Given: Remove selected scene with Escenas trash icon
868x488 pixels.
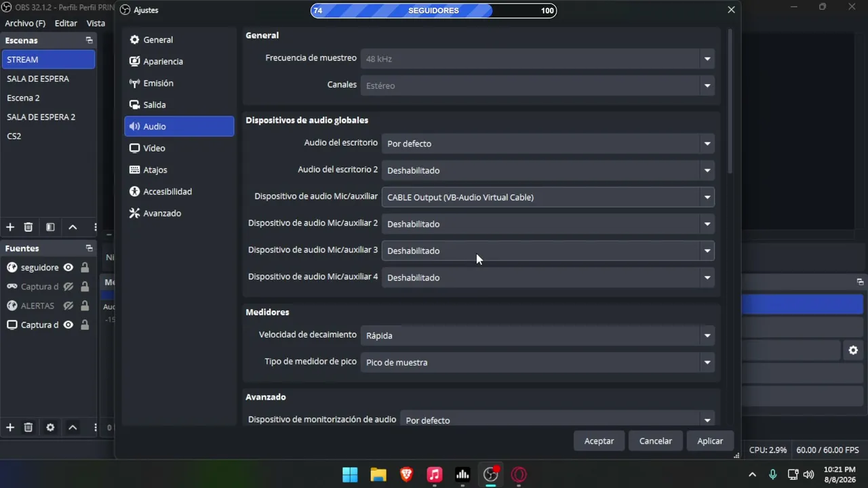Looking at the screenshot, I should click(28, 227).
